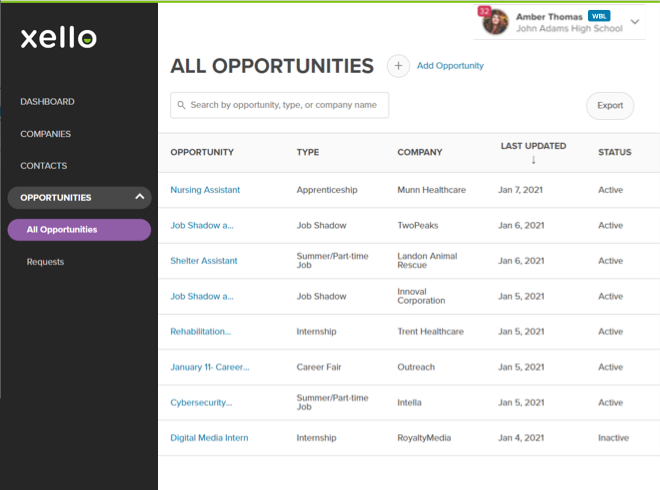660x490 pixels.
Task: Open the notification badge showing 32
Action: [x=484, y=11]
